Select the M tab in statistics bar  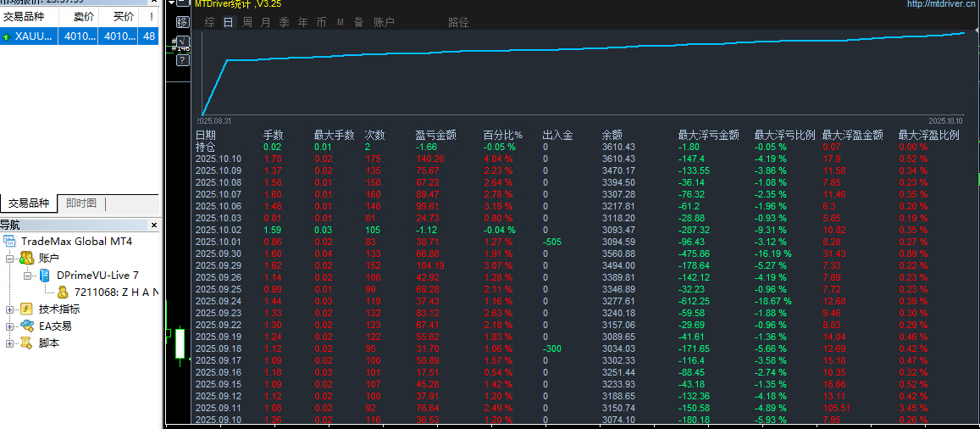click(x=341, y=23)
